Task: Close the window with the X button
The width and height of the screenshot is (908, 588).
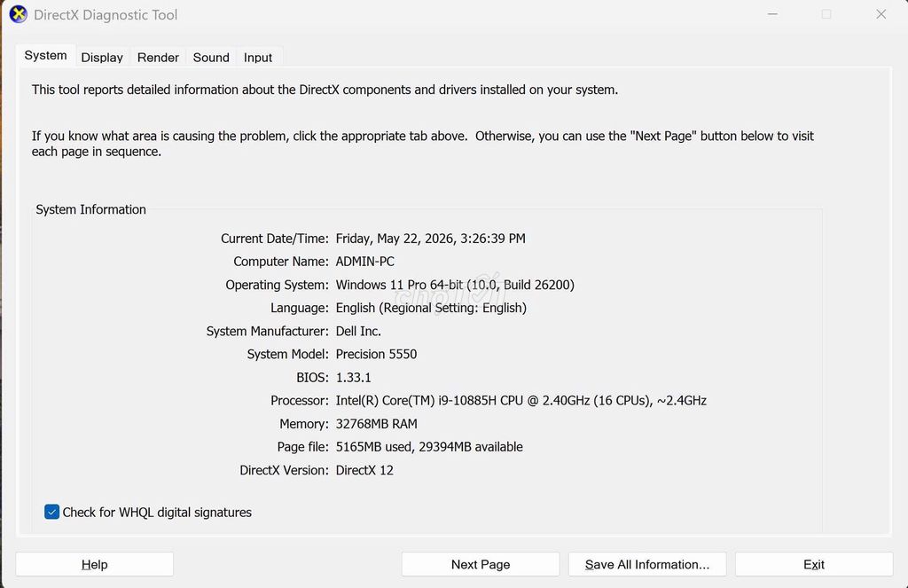Action: (881, 14)
